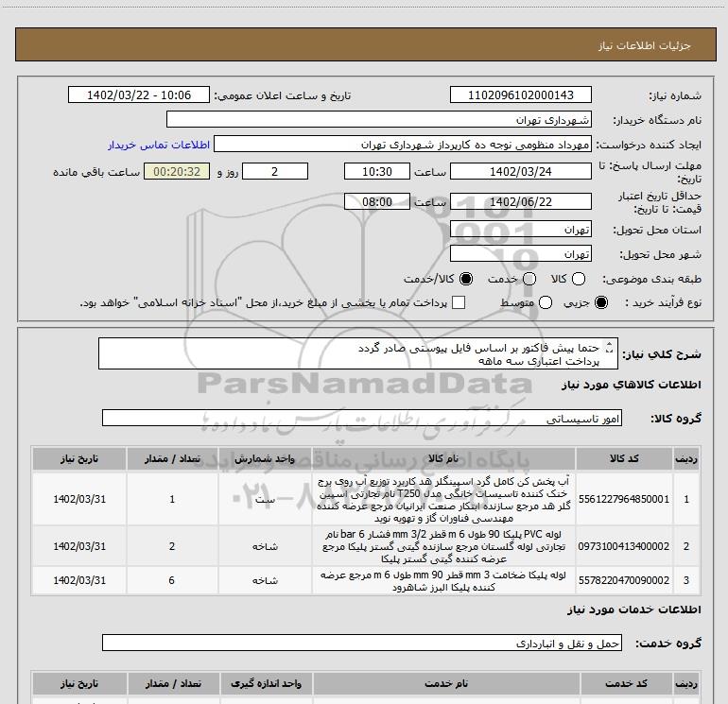
Task: Select the جزیی purchase type radio
Action: [x=601, y=302]
